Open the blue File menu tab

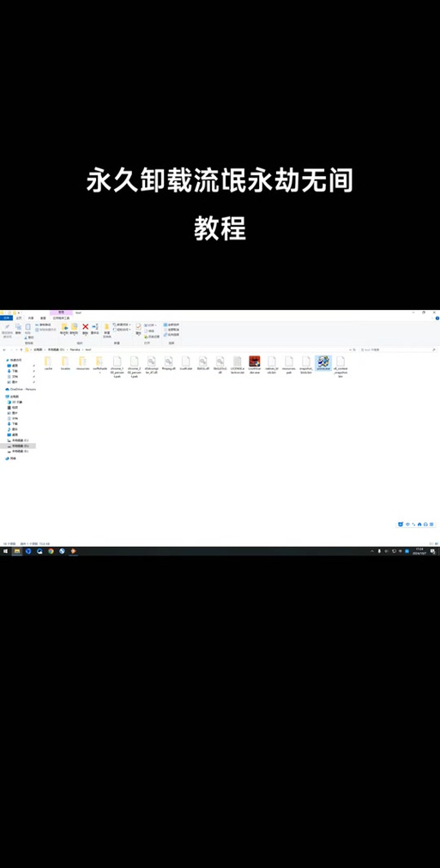6,319
